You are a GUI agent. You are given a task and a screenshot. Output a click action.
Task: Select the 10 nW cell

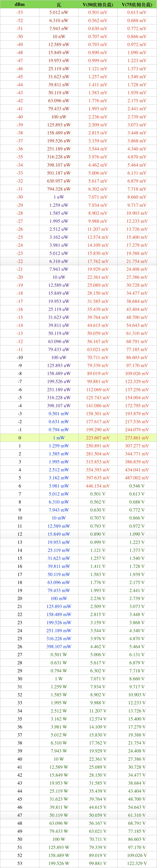coord(59,36)
